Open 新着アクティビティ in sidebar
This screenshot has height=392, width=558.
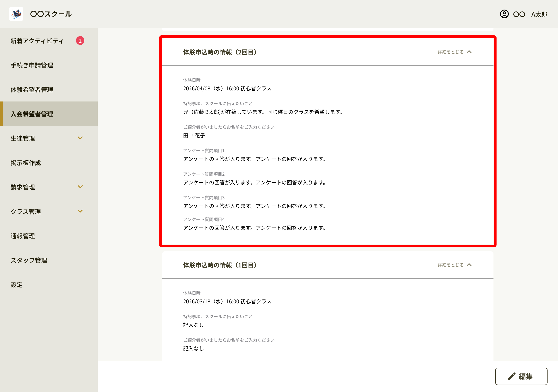[49, 41]
